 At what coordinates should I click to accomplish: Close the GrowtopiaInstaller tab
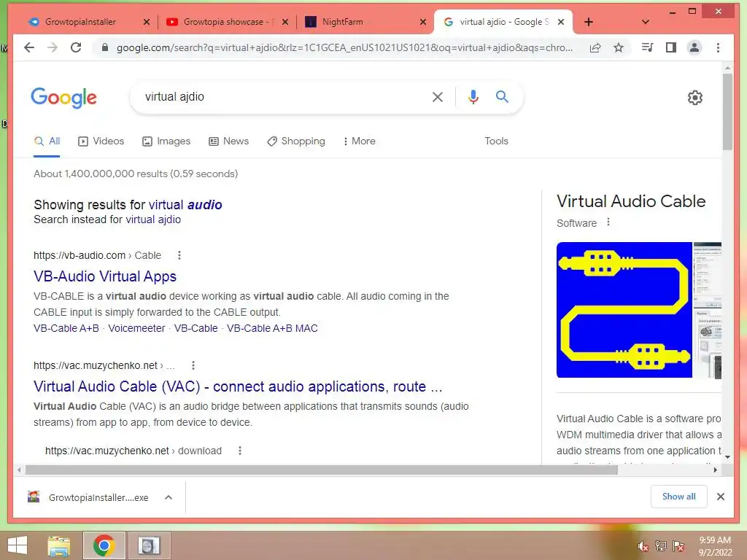coord(147,22)
